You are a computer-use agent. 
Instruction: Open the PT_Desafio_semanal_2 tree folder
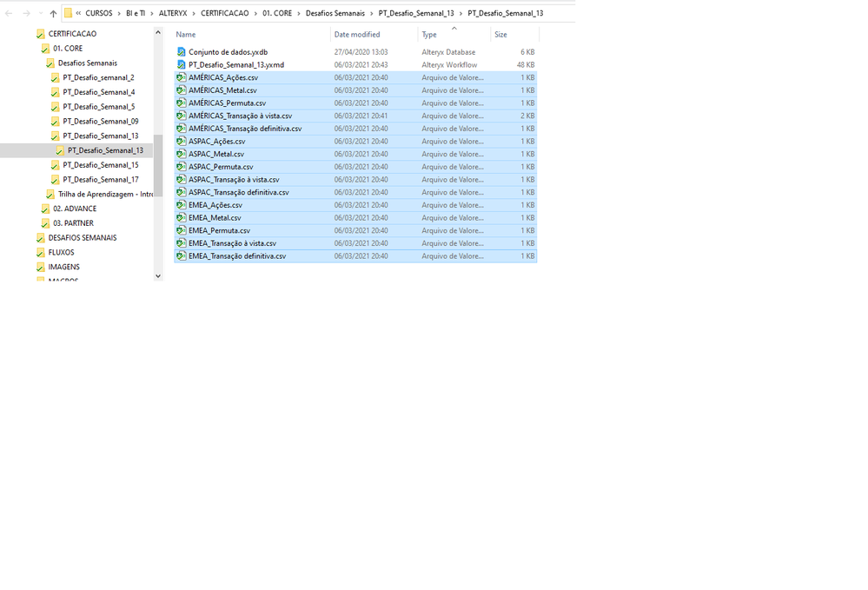click(98, 77)
